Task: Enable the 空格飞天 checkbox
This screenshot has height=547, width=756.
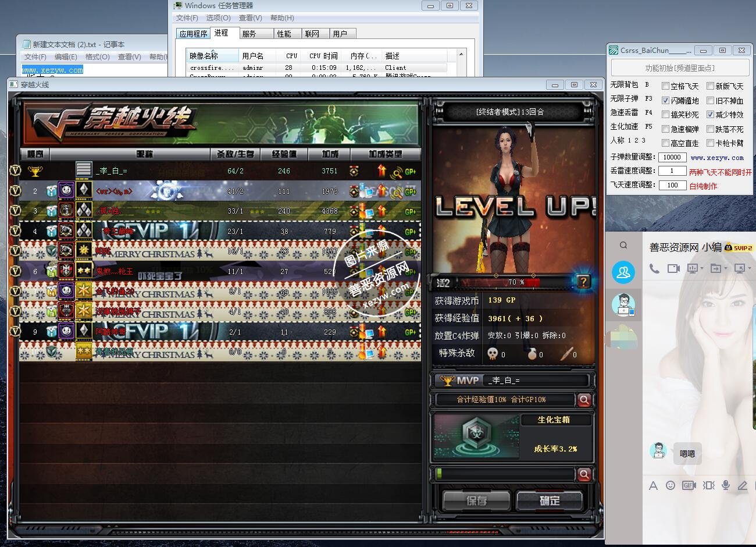Action: [666, 86]
